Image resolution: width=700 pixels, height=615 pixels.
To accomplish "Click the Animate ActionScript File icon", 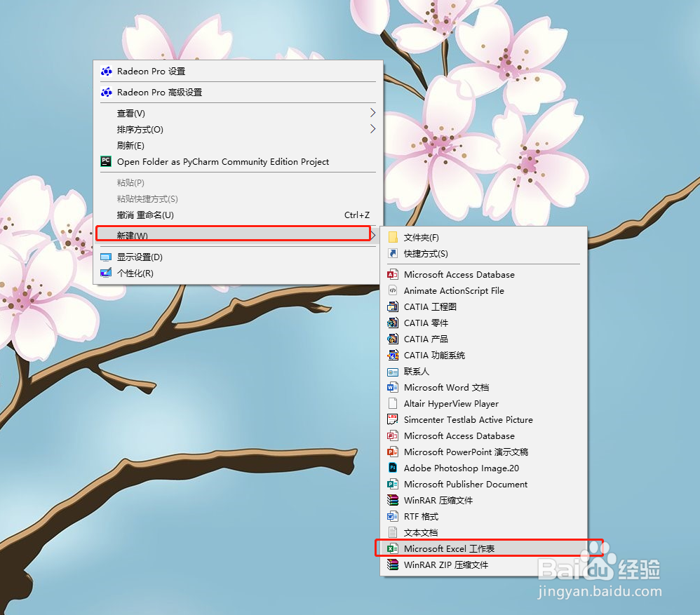I will tap(393, 290).
